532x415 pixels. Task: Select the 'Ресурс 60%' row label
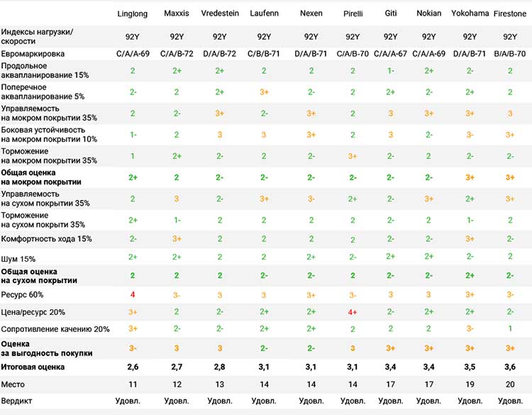coord(23,294)
